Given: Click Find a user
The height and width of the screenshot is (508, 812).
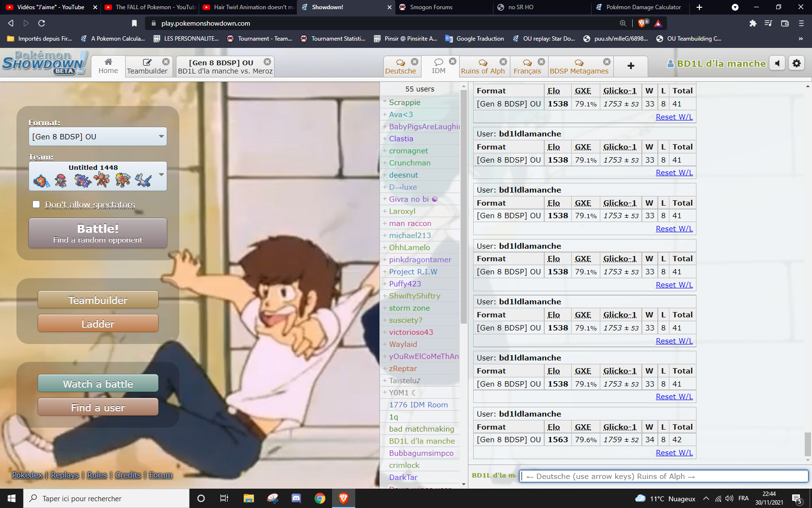Looking at the screenshot, I should pos(98,407).
